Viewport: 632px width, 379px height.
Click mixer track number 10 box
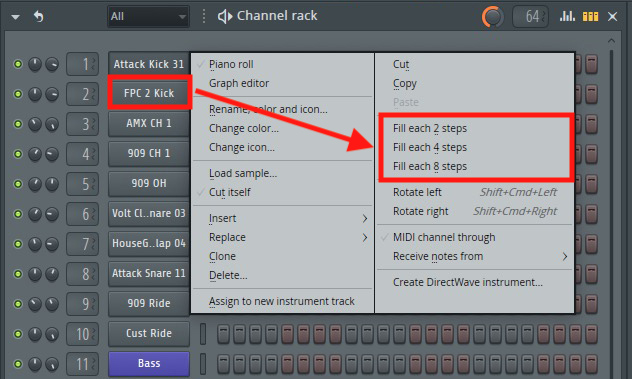(82, 334)
